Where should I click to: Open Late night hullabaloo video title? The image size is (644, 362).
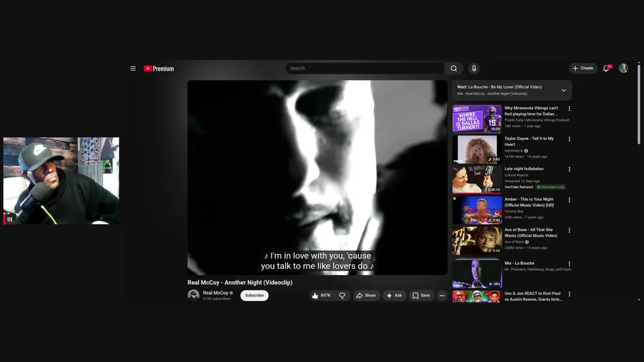(524, 169)
